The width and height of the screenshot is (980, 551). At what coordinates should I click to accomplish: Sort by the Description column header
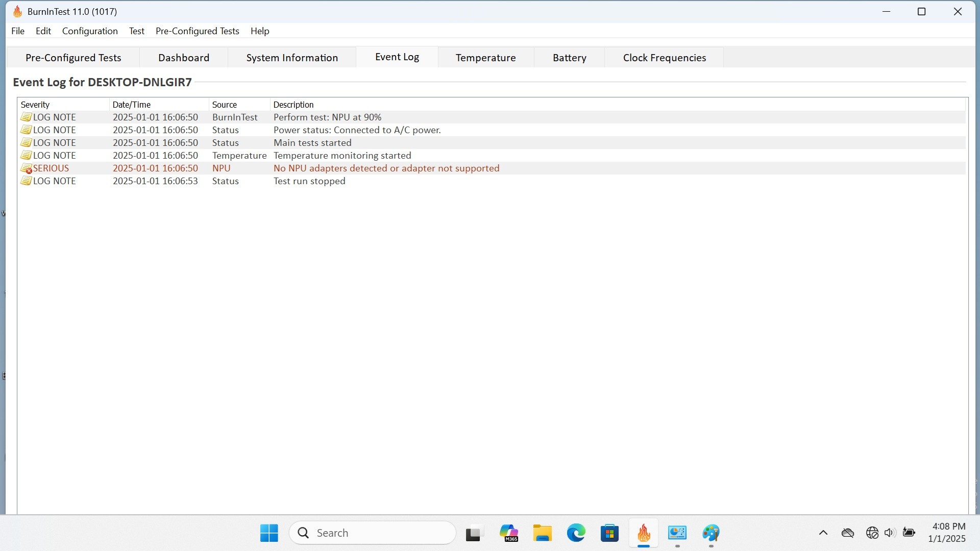(618, 105)
